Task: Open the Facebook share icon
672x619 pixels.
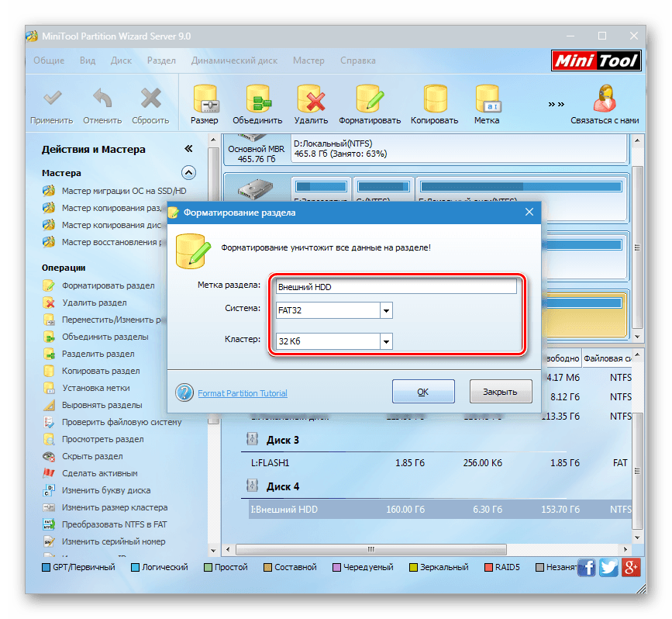Action: point(586,568)
